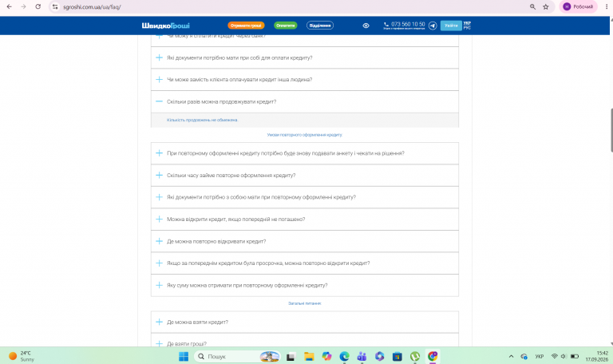Open the weather widget showing 24°C Sunny
This screenshot has width=613, height=364.
[x=22, y=356]
